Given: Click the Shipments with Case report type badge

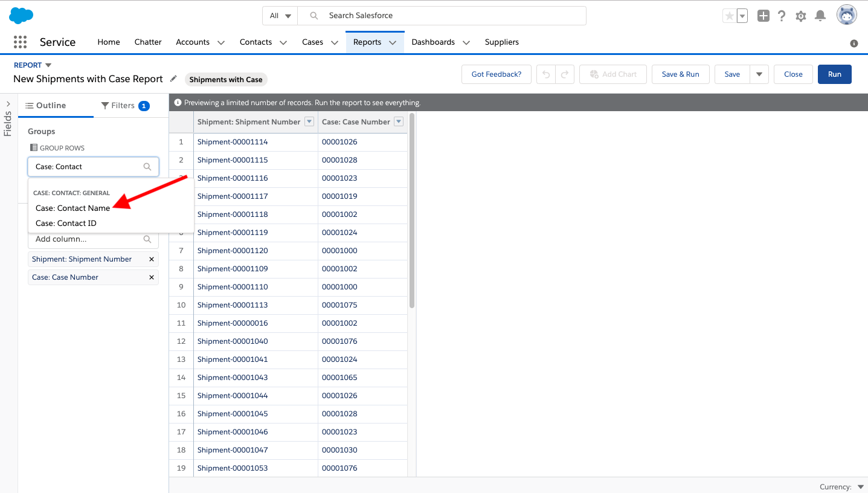Looking at the screenshot, I should tap(226, 80).
